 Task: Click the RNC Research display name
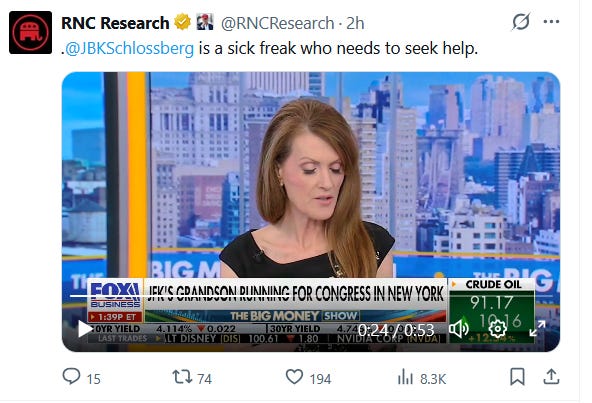115,23
